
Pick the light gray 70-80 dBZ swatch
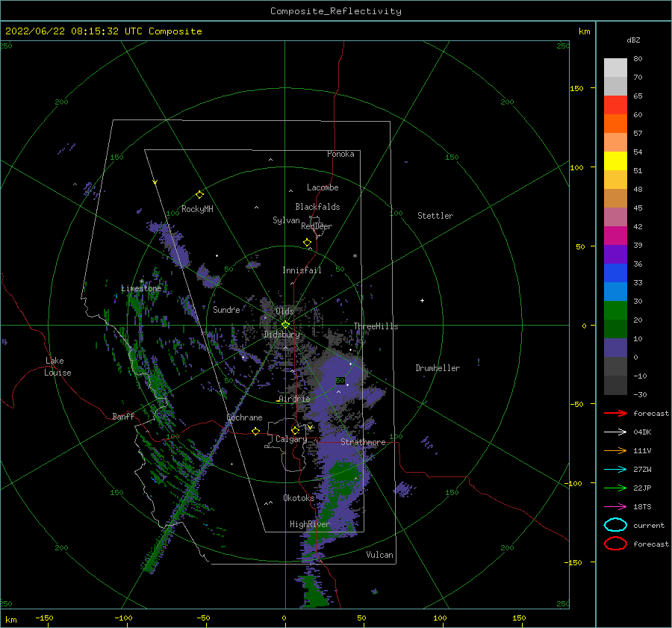tap(615, 68)
